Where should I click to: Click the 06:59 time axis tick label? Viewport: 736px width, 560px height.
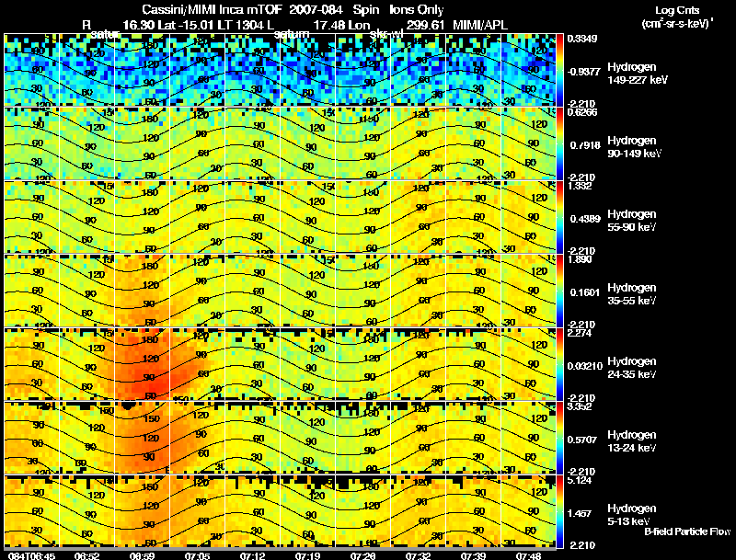point(142,555)
